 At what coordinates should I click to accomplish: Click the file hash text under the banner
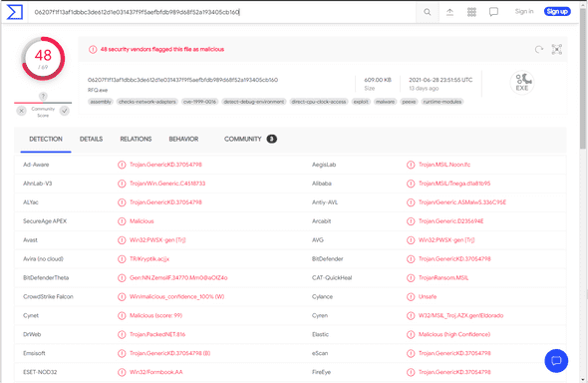[182, 80]
